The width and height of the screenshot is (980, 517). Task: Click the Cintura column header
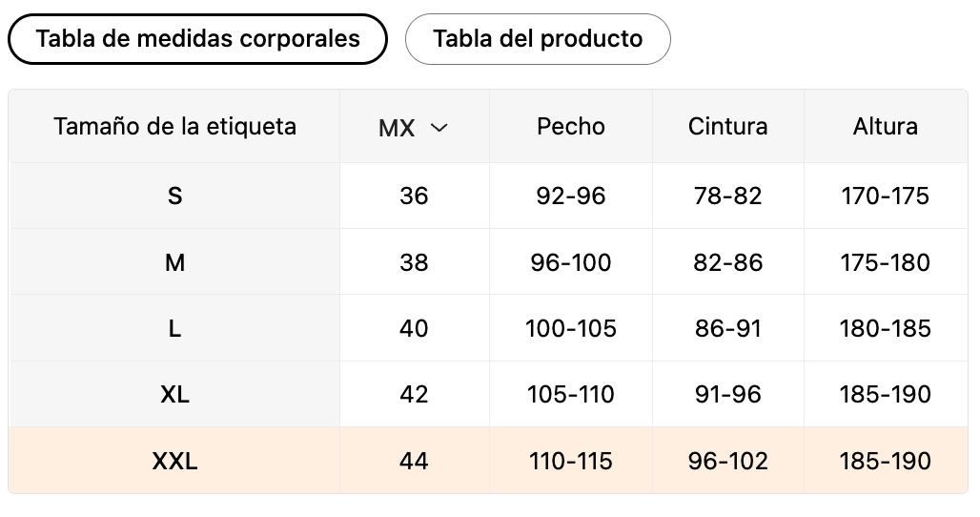point(728,126)
